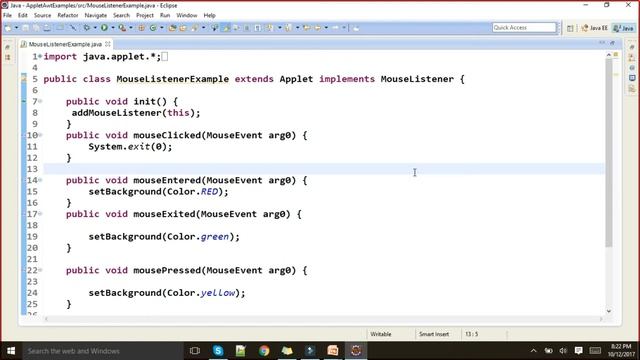
Task: Collapse the mousePressed method at line 22
Action: 40,270
